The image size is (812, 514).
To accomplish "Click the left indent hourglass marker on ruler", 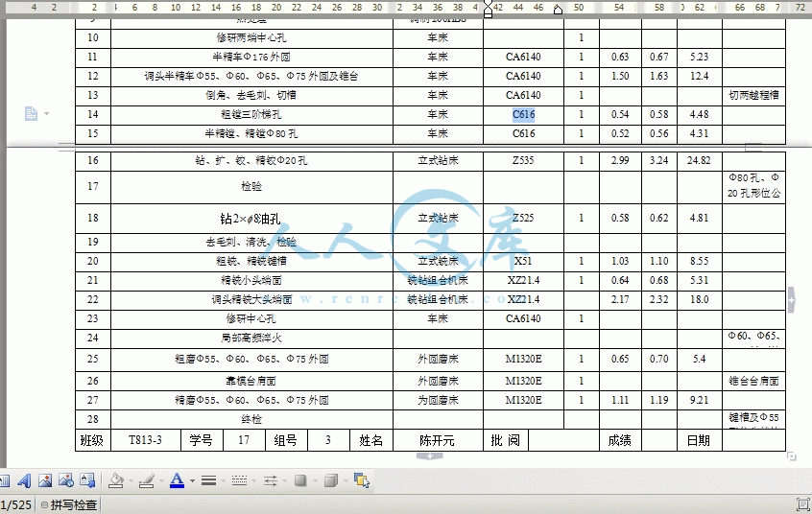I will tap(488, 9).
